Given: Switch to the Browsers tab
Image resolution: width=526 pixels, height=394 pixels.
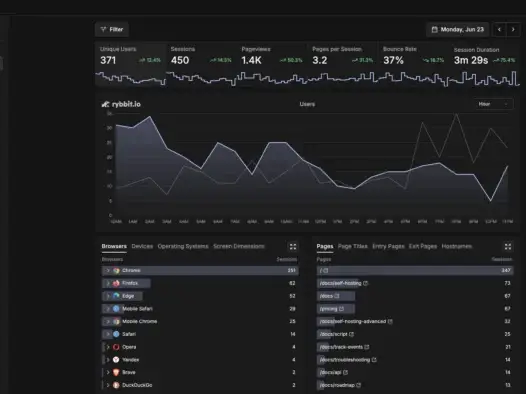Looking at the screenshot, I should coord(114,246).
